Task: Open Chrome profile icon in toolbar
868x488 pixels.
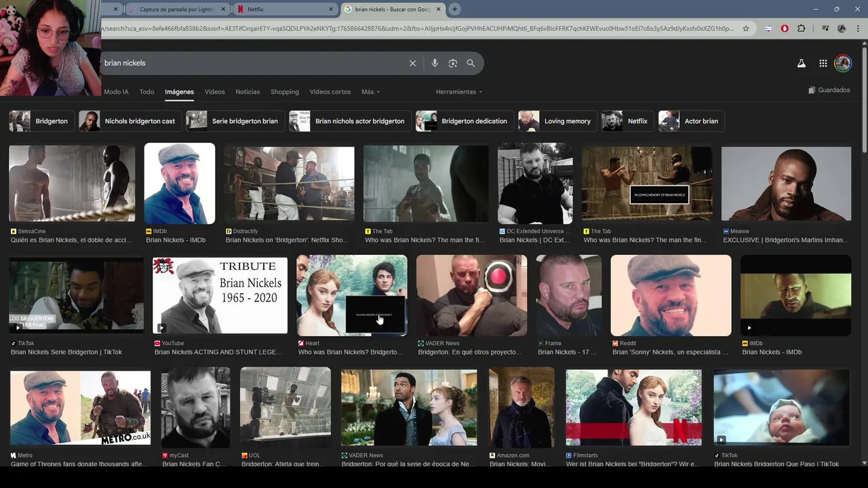Action: (x=842, y=28)
